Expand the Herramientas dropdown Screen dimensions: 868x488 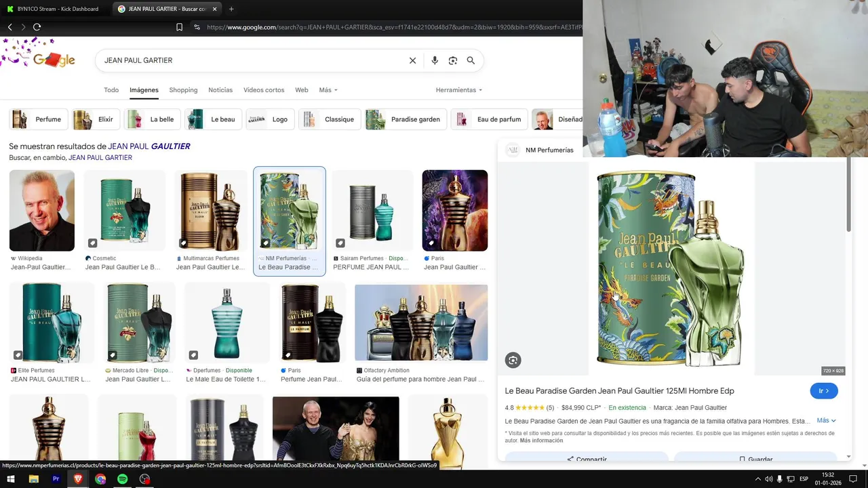(x=459, y=90)
